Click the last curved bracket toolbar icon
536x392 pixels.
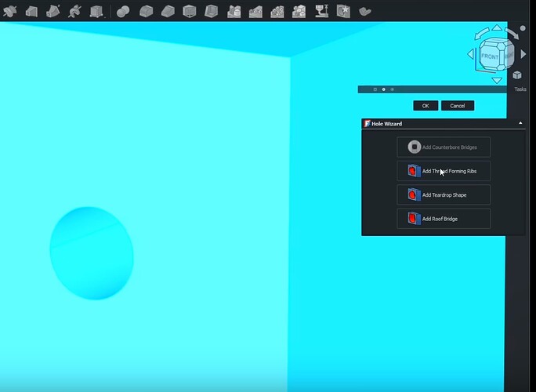365,12
